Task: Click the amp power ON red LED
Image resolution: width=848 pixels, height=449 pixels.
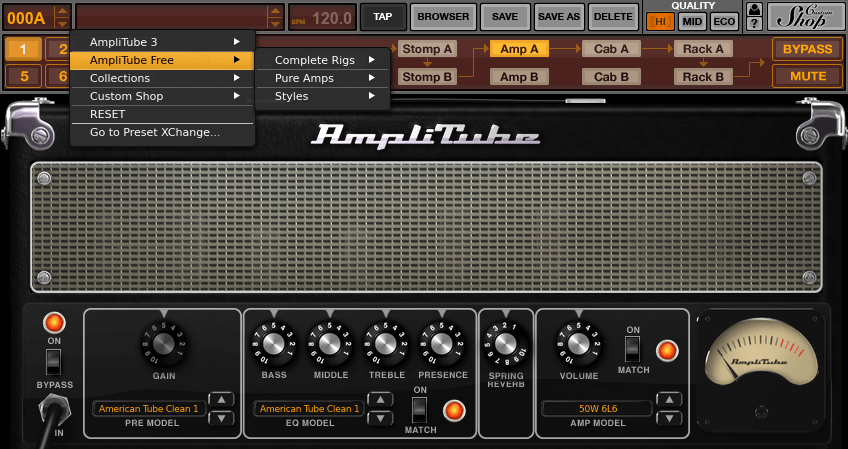Action: tap(54, 323)
